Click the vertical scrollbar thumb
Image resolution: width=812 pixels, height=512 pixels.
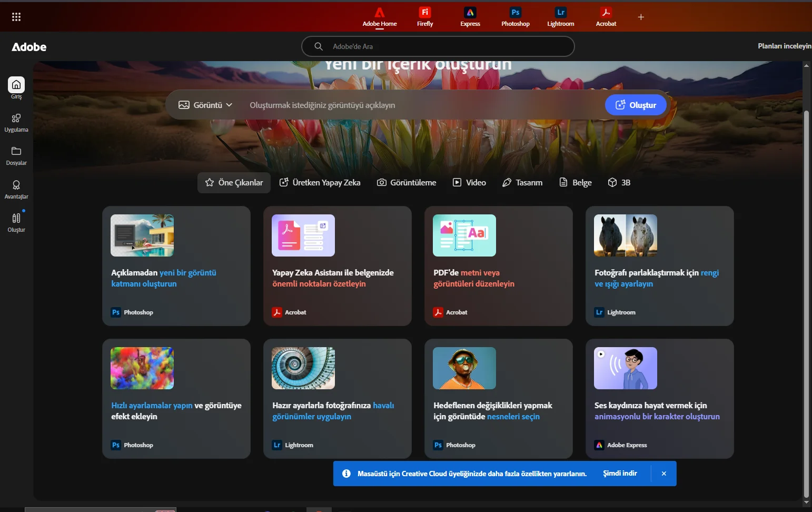coord(806,304)
